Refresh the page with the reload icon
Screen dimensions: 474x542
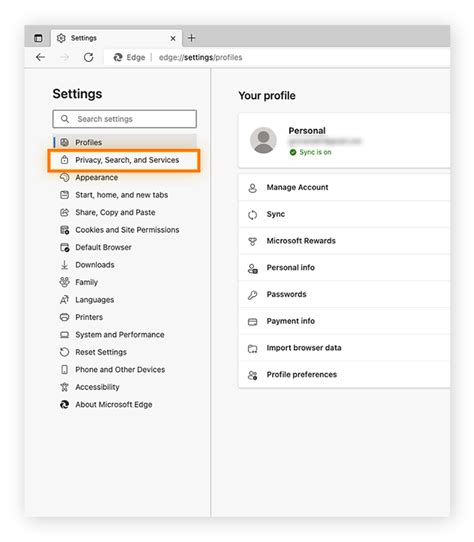(89, 57)
